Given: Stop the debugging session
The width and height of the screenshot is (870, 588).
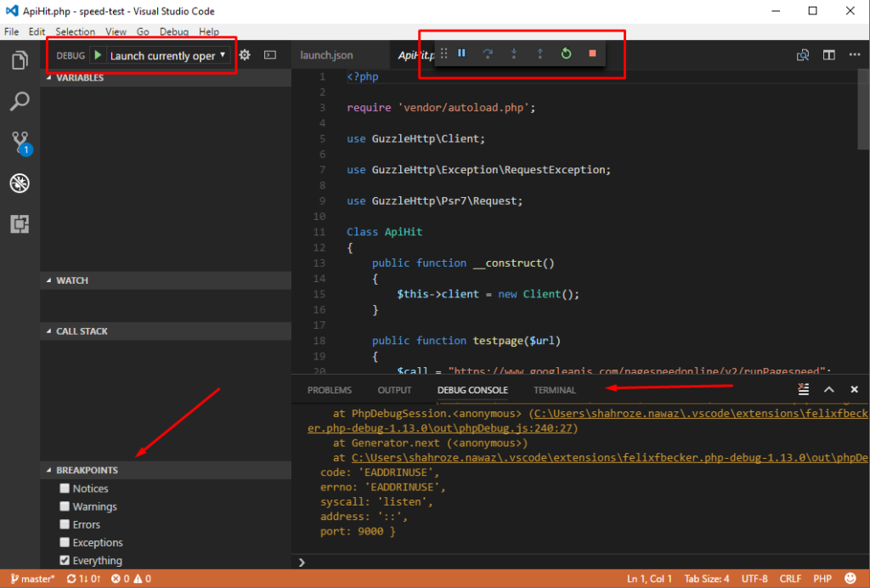Looking at the screenshot, I should click(592, 54).
